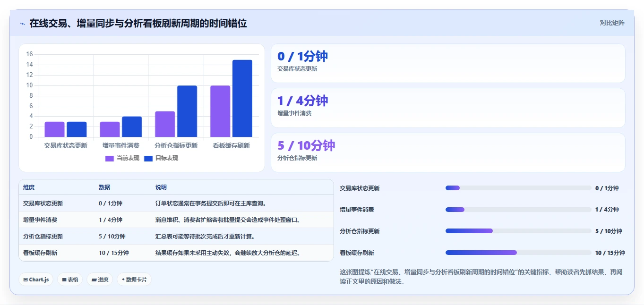The image size is (644, 305).
Task: Click the 对比矩阵 label in header
Action: click(612, 23)
